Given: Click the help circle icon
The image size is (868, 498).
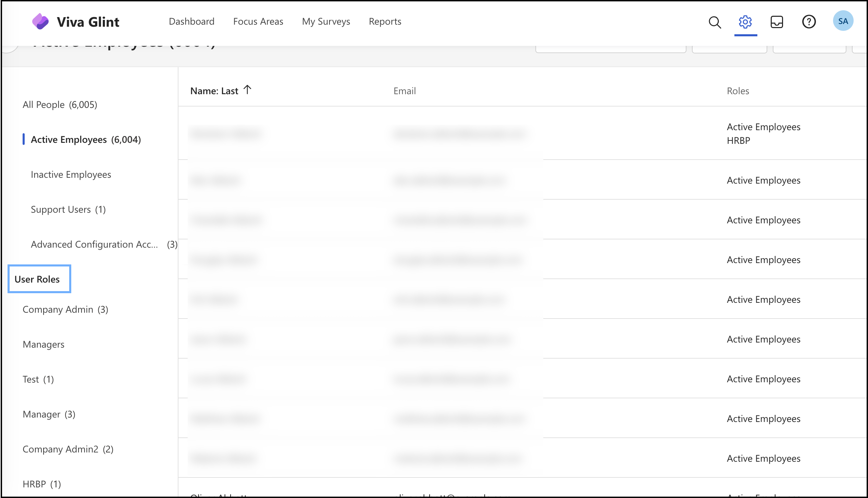Looking at the screenshot, I should pos(808,22).
